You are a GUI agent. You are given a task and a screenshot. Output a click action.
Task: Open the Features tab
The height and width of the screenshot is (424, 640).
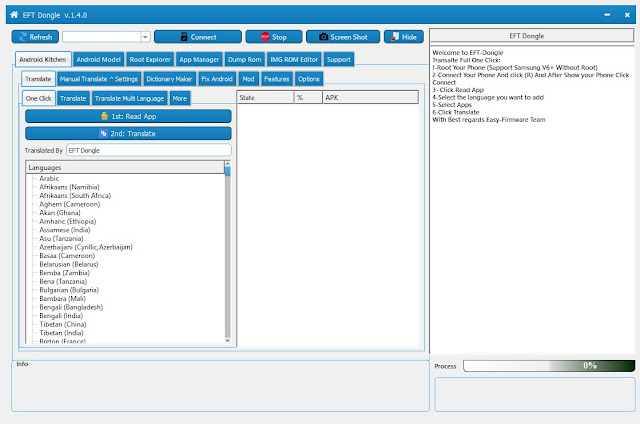coord(276,79)
